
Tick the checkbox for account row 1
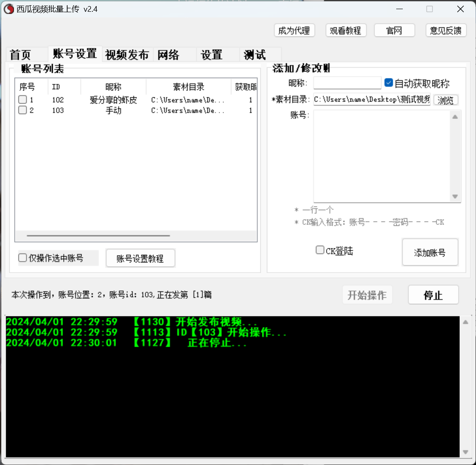pyautogui.click(x=23, y=100)
